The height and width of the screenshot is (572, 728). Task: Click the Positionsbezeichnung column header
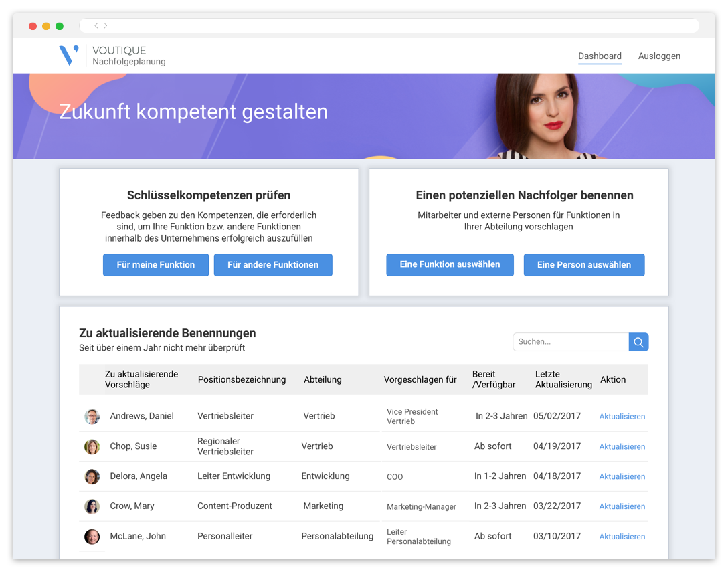(242, 380)
